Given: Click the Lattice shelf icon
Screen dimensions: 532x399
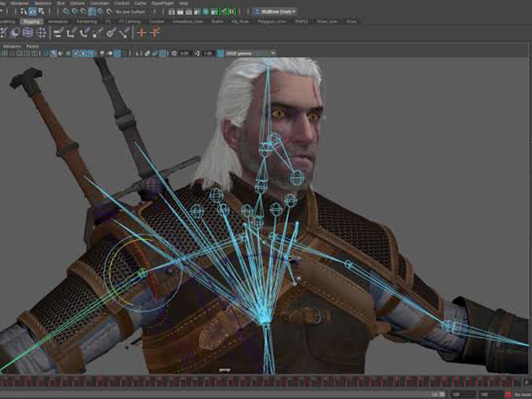Looking at the screenshot, I should (27, 33).
